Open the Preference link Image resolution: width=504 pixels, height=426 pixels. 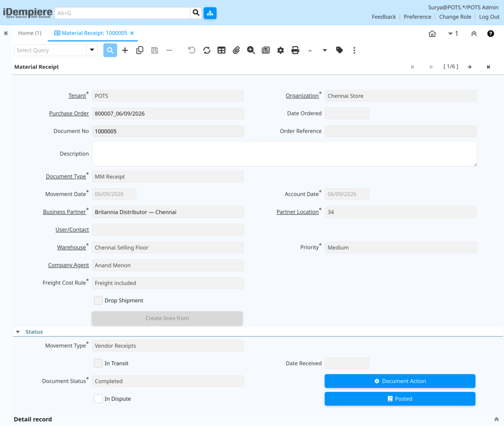[417, 17]
